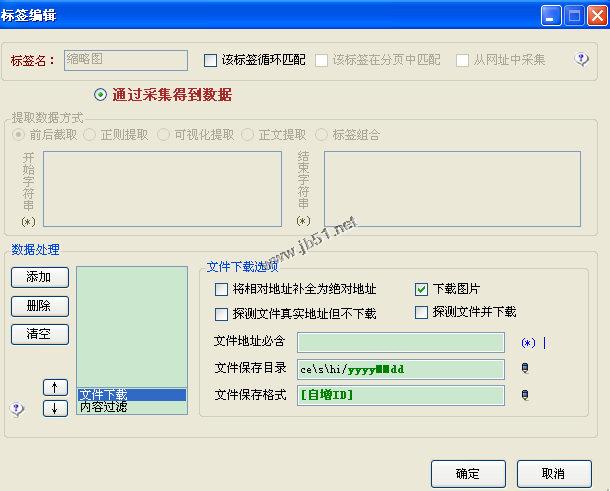The width and height of the screenshot is (610, 491).
Task: Cancel with the 取消 button
Action: coord(554,473)
